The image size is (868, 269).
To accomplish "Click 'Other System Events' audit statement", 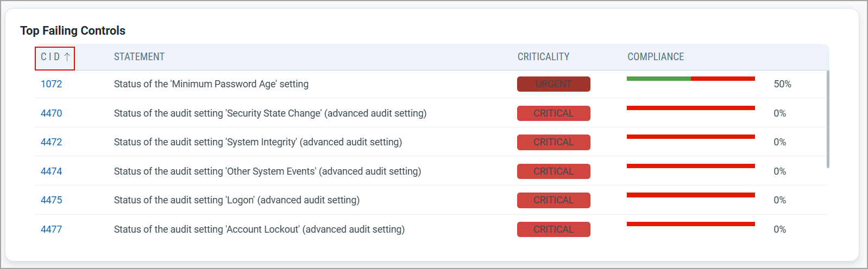I will pyautogui.click(x=267, y=171).
